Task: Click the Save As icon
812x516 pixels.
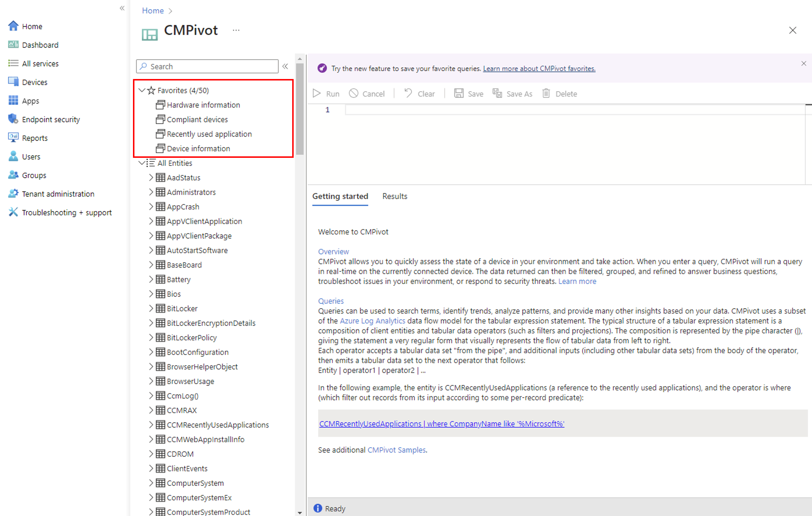Action: (x=497, y=93)
